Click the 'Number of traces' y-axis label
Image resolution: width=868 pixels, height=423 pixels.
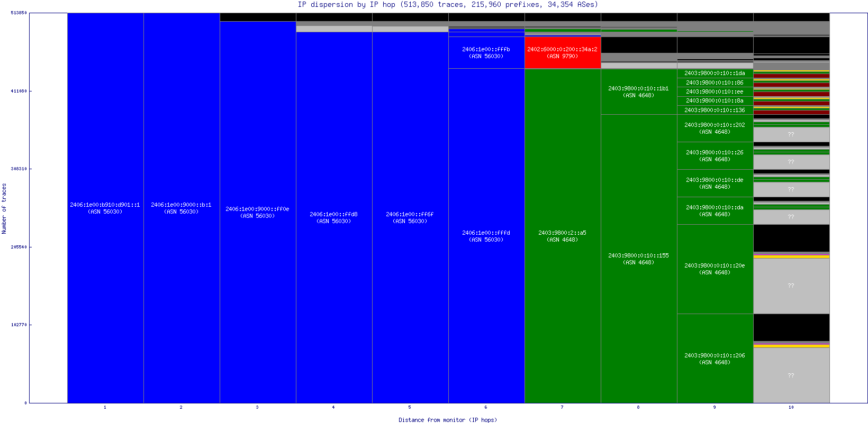coord(4,208)
